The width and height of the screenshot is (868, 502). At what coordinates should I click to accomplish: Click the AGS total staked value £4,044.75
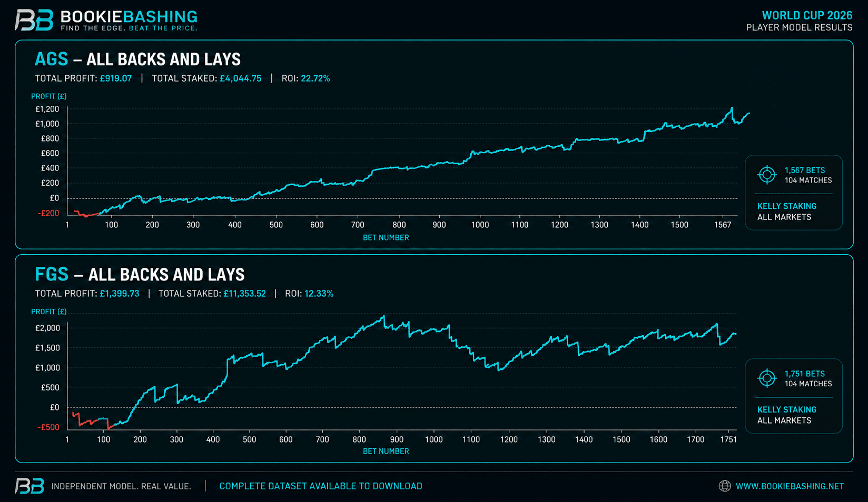(x=240, y=78)
